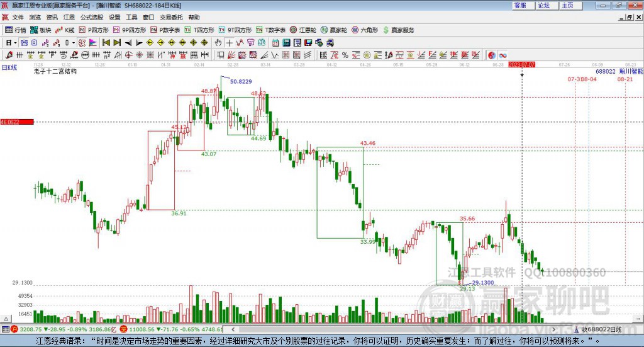
Task: Click the red 46.0622 price marker
Action: coord(17,122)
